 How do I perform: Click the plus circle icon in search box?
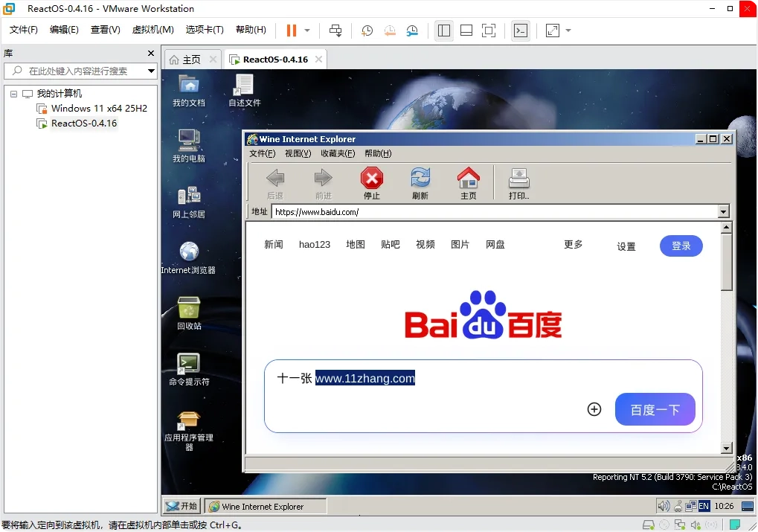coord(594,410)
